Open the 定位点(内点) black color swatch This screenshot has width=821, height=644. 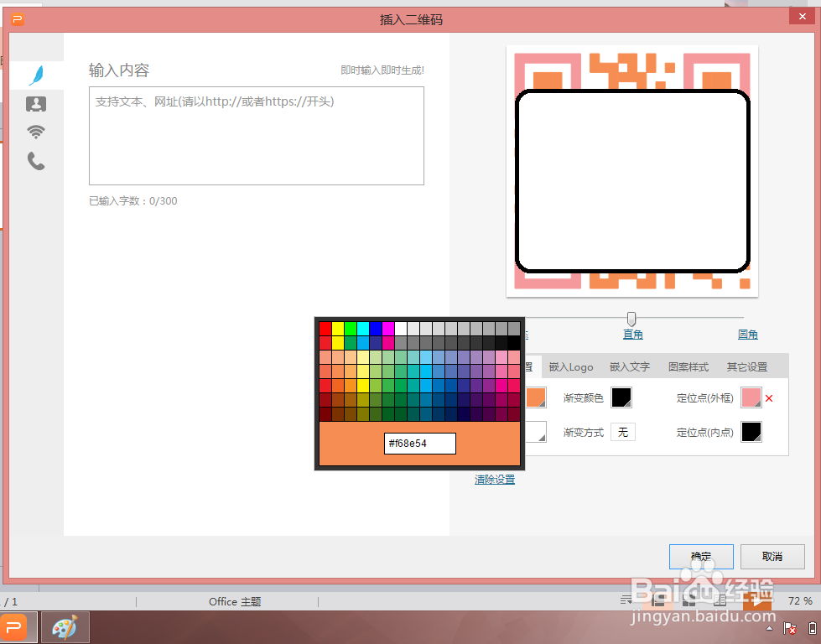click(x=751, y=432)
